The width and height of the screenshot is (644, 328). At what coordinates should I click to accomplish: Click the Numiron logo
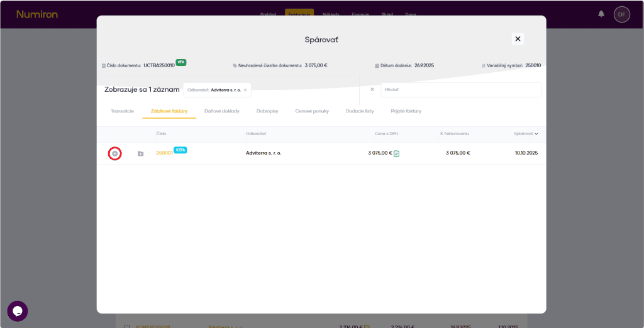click(x=37, y=14)
